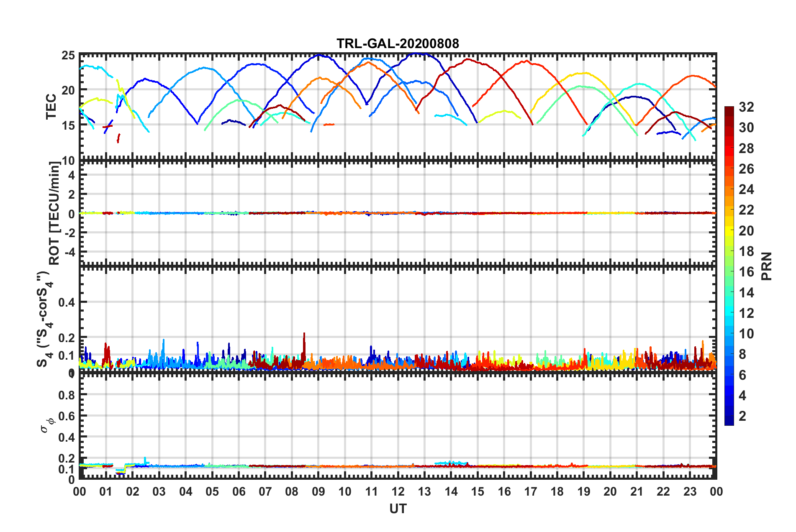Click the TEC y-axis label
This screenshot has width=796, height=532.
[x=51, y=107]
